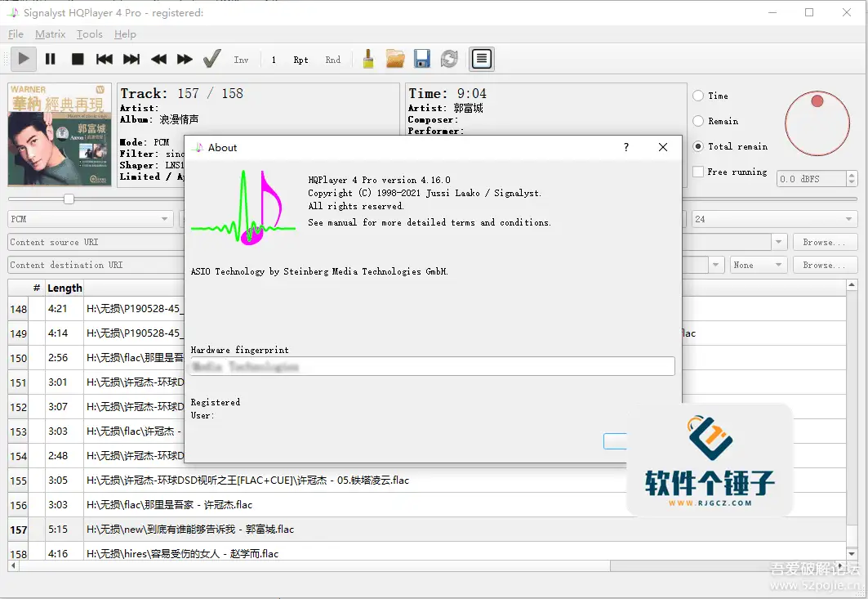Select the Remain radio button
868x599 pixels.
click(698, 121)
